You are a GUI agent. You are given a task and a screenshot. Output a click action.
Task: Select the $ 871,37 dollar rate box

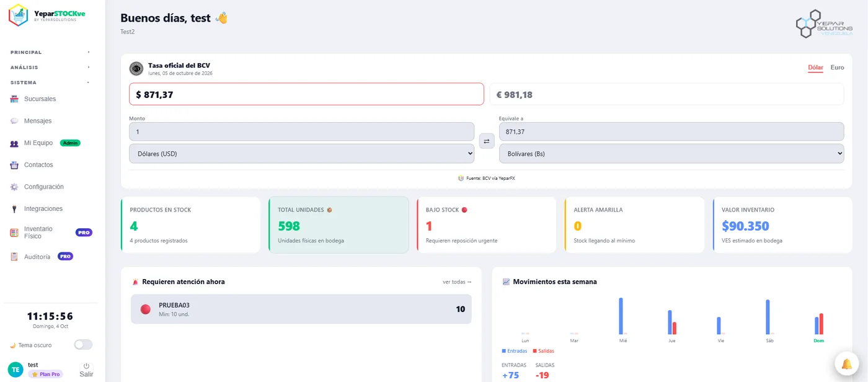tap(306, 94)
